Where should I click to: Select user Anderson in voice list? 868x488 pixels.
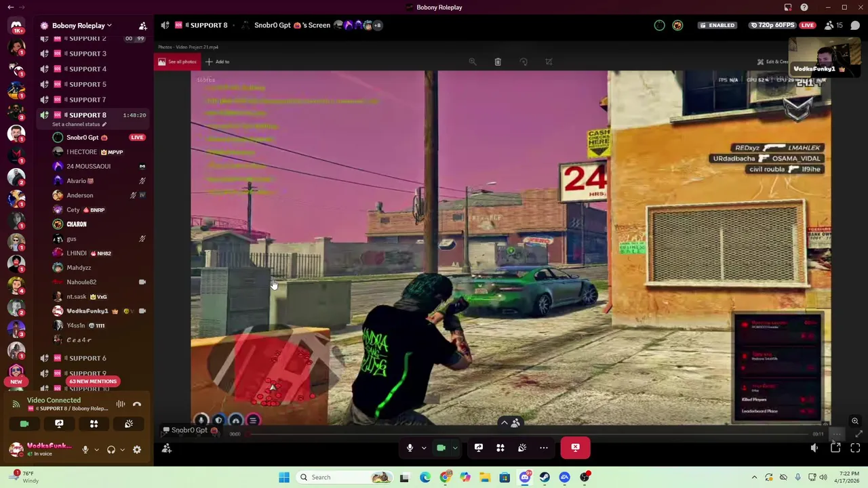click(100, 195)
